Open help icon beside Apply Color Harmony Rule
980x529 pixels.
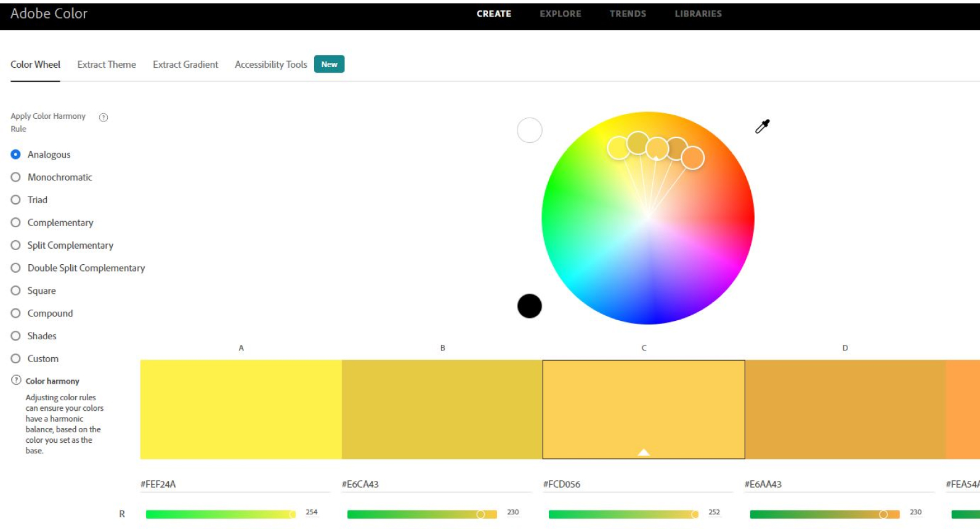click(x=103, y=117)
